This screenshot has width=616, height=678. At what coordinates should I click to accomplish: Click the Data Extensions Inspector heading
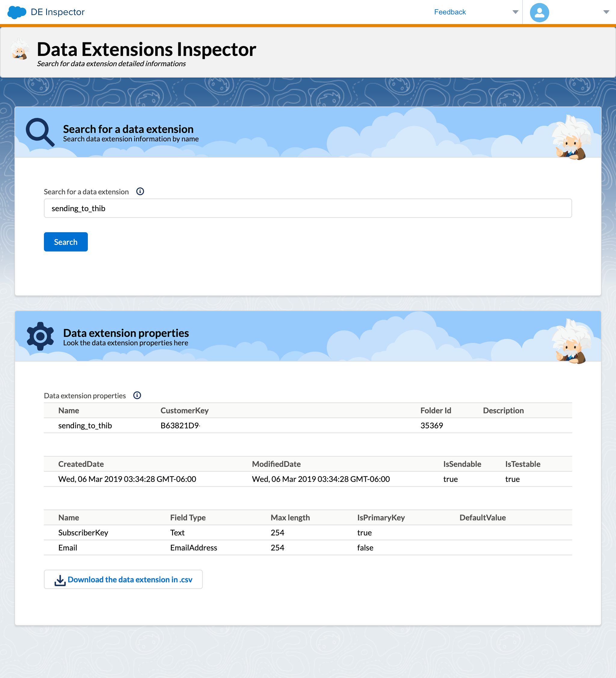tap(146, 49)
